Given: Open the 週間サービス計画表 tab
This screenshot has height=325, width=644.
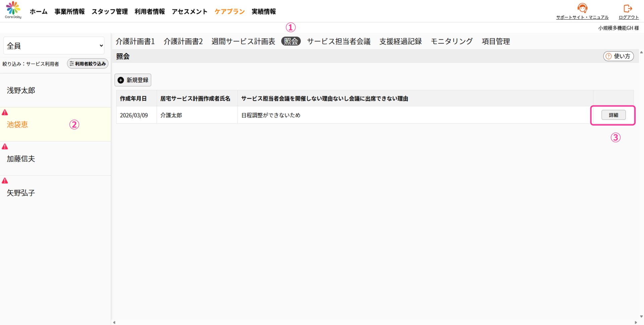Looking at the screenshot, I should [243, 41].
